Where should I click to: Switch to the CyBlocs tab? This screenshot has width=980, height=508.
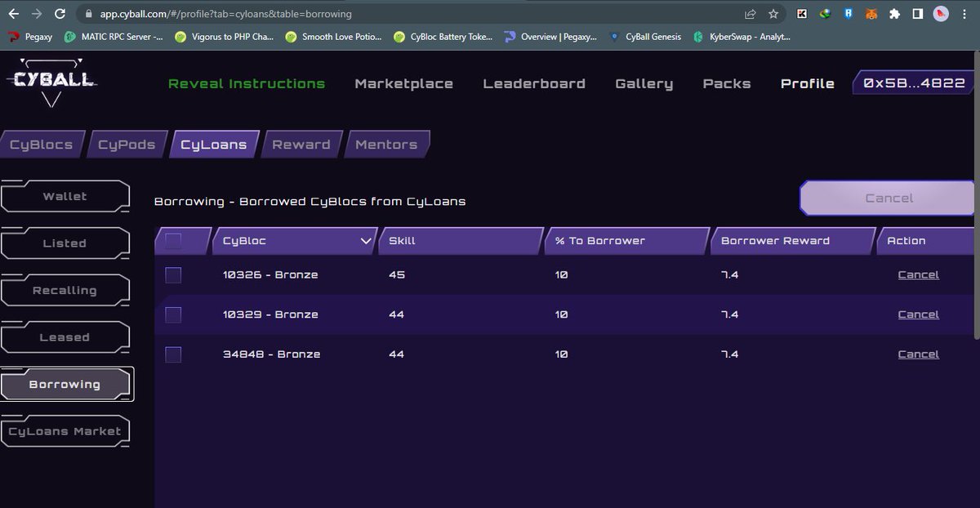42,145
